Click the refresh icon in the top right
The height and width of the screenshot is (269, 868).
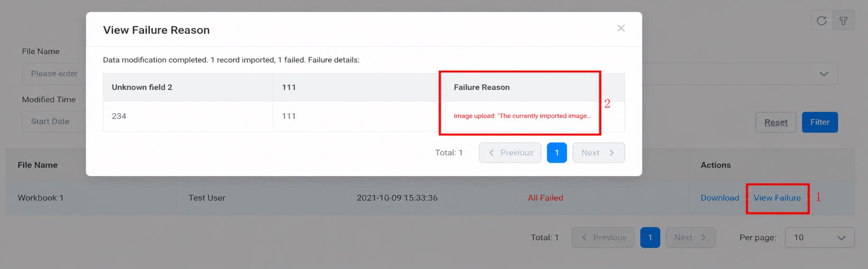click(822, 20)
